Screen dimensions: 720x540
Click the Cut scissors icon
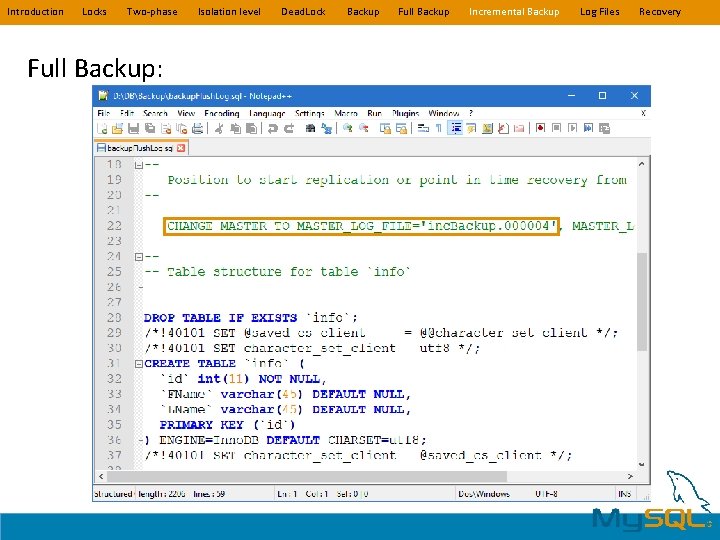pos(219,129)
